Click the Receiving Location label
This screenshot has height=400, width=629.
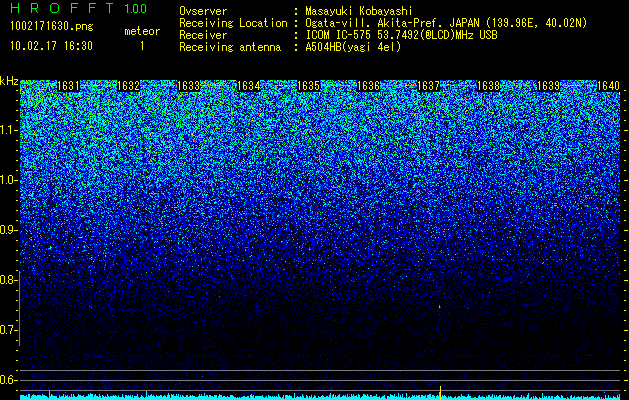(x=233, y=23)
